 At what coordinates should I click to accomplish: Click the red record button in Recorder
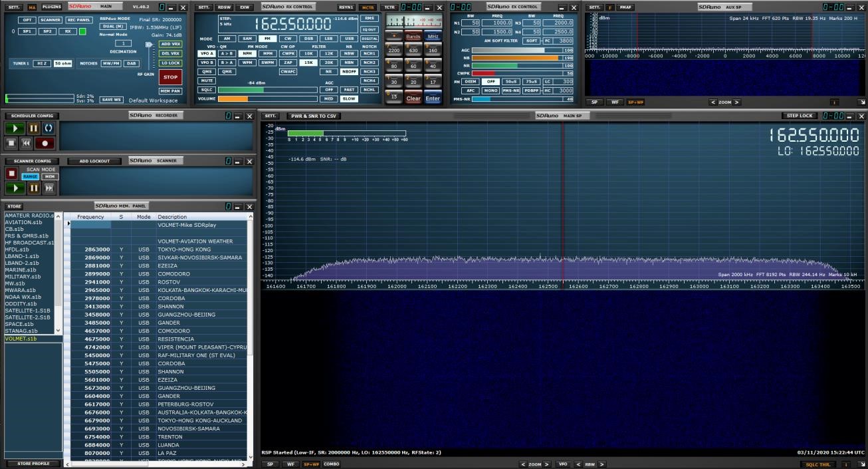pos(45,143)
